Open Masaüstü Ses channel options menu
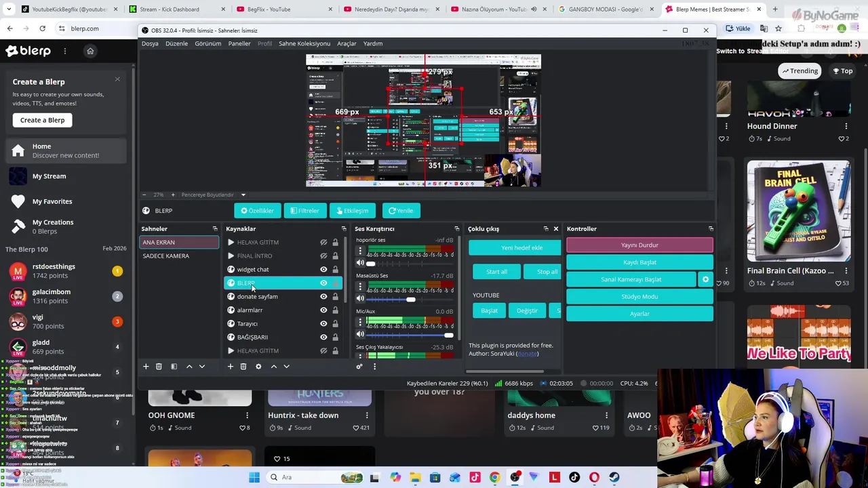Screen dimensions: 868x488 pyautogui.click(x=360, y=287)
